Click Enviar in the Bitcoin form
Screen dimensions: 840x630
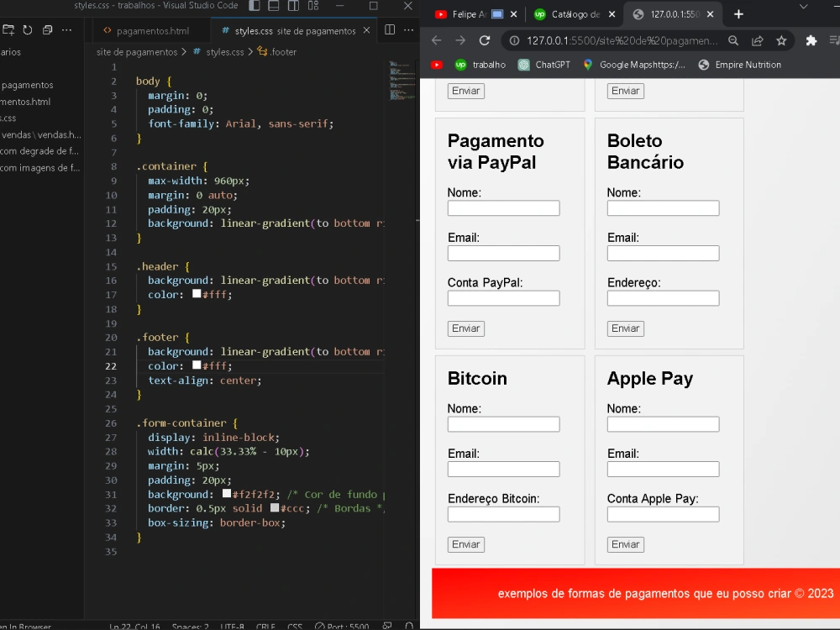[x=466, y=544]
